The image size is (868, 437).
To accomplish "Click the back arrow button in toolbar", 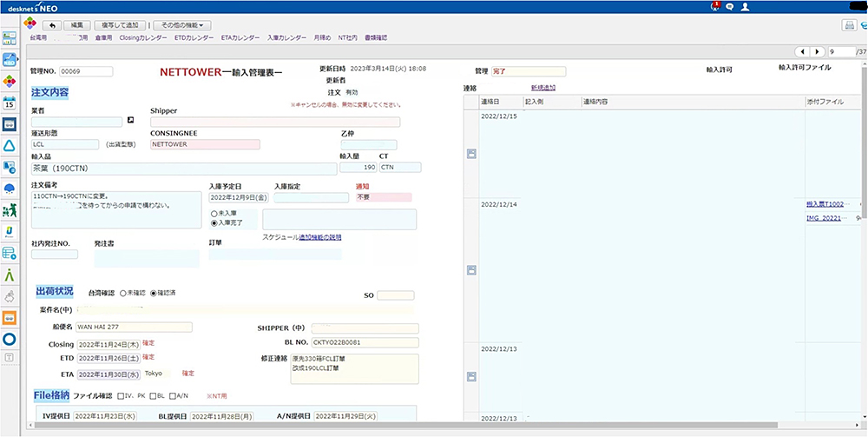I will [x=54, y=26].
